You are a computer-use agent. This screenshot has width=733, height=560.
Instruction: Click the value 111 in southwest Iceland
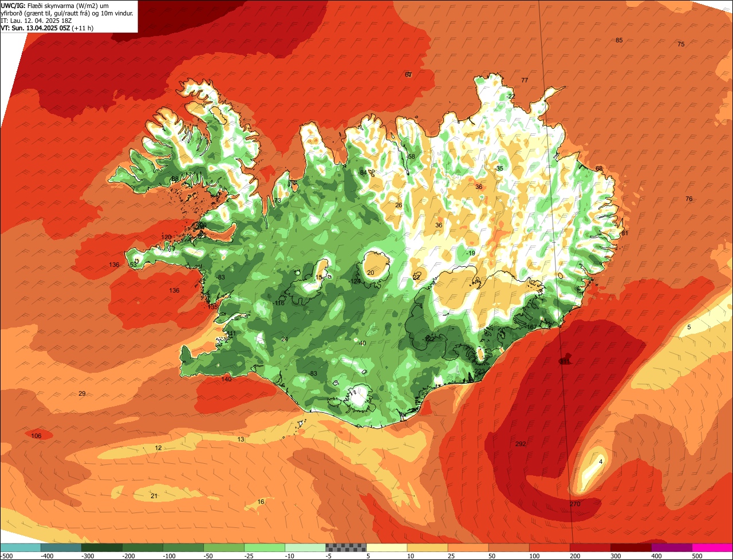pyautogui.click(x=231, y=333)
